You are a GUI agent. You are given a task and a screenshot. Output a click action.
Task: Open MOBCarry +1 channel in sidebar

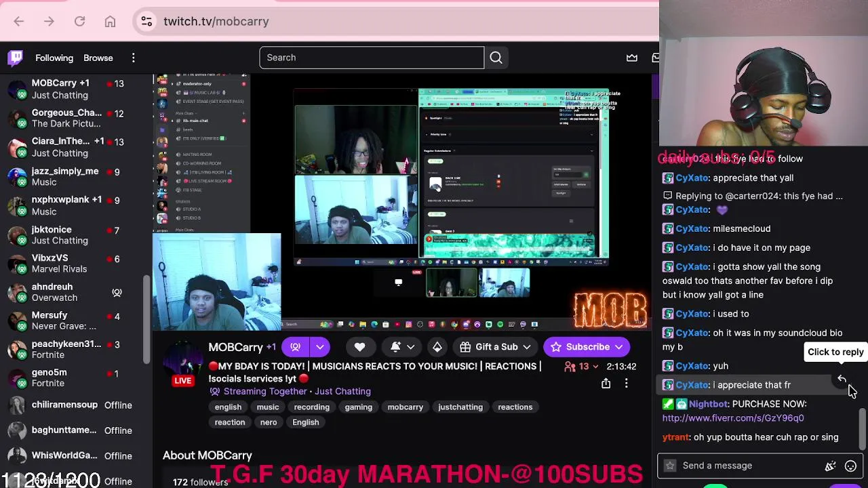point(75,89)
